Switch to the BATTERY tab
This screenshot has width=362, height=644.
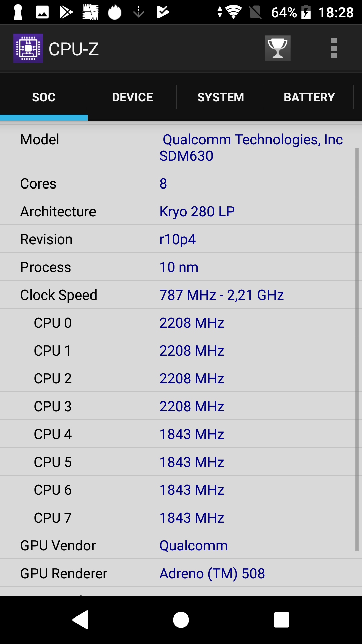click(x=309, y=97)
